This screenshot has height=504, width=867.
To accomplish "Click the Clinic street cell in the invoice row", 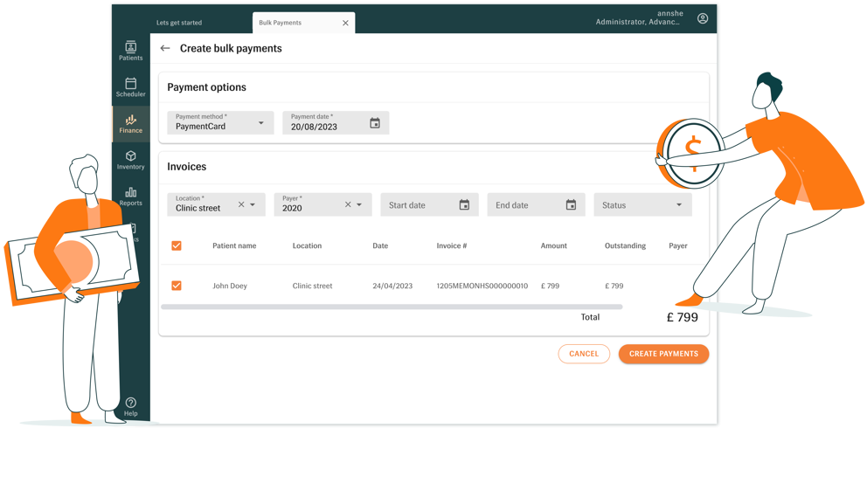I will click(x=312, y=286).
